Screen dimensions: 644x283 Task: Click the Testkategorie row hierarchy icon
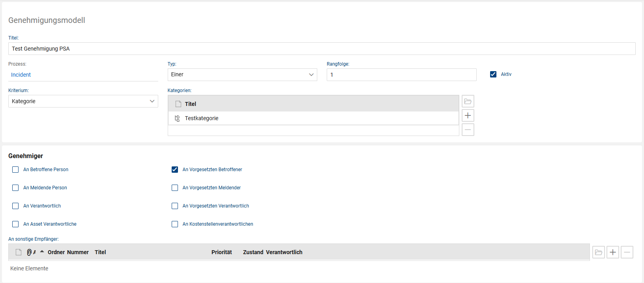click(x=177, y=118)
